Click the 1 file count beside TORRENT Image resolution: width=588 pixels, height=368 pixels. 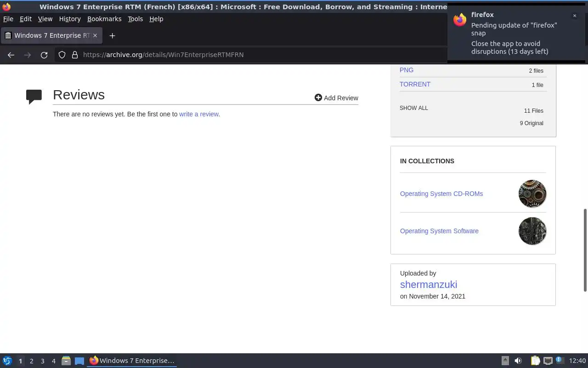pos(537,85)
